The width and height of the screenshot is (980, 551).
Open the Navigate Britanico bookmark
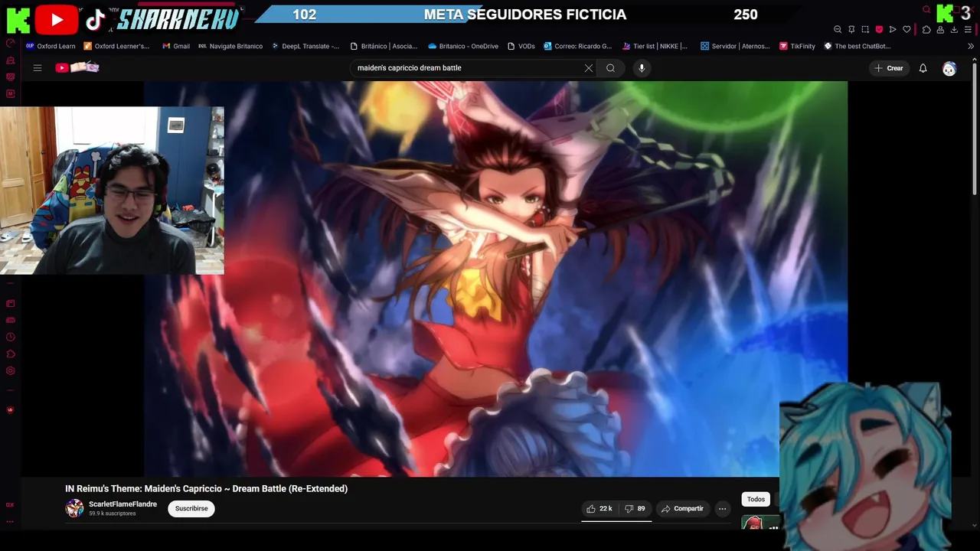[230, 46]
